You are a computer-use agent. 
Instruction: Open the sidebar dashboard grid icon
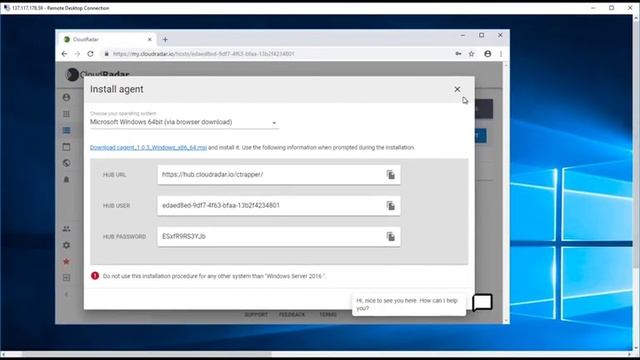(67, 114)
